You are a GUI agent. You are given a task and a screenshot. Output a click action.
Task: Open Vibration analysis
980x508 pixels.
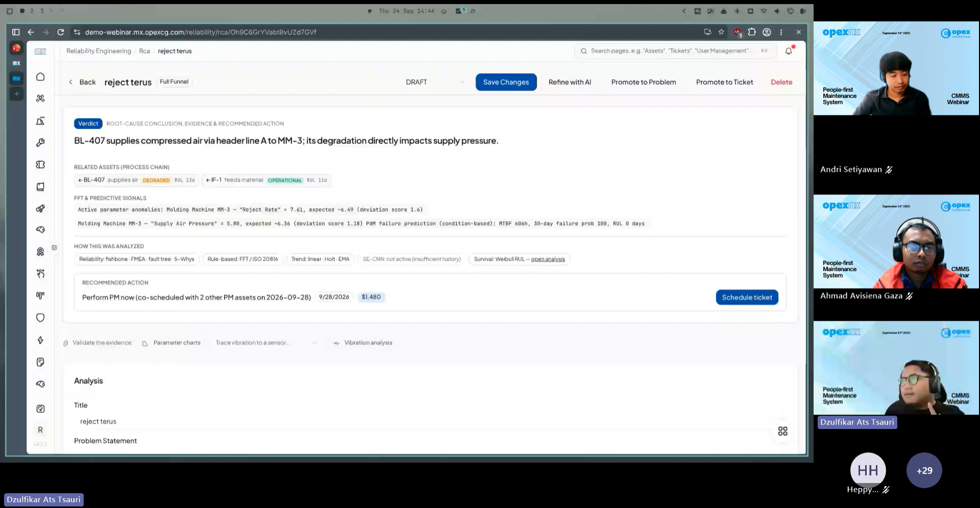click(x=363, y=343)
